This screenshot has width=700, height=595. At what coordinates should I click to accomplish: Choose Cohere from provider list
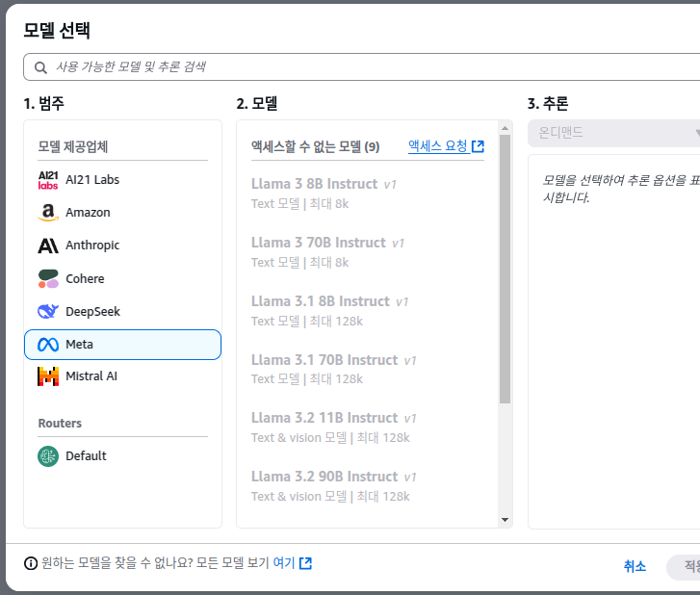123,278
